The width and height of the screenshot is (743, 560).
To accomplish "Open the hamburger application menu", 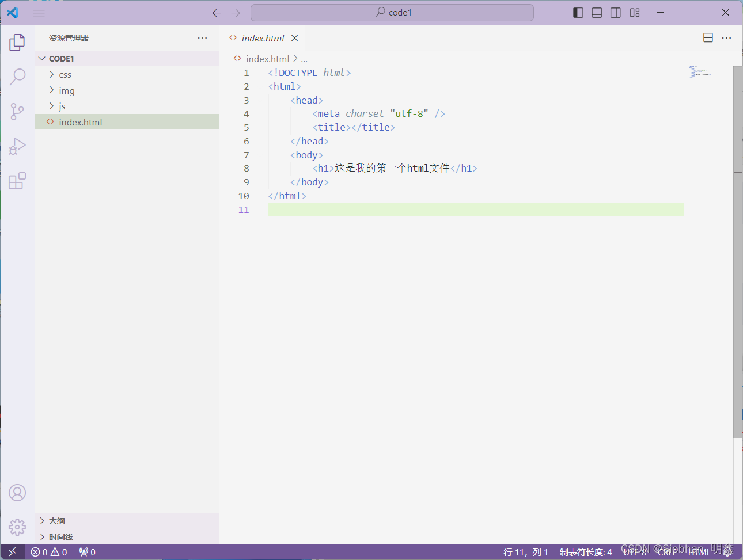I will coord(39,13).
